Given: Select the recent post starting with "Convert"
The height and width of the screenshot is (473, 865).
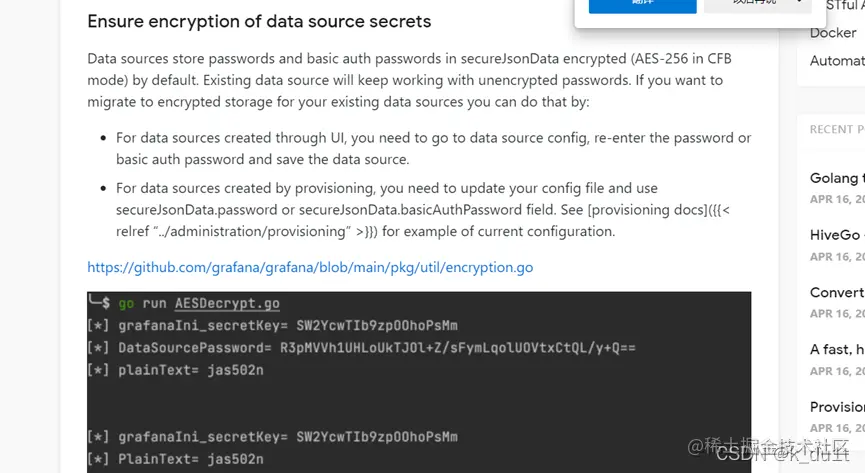Looking at the screenshot, I should coord(837,292).
